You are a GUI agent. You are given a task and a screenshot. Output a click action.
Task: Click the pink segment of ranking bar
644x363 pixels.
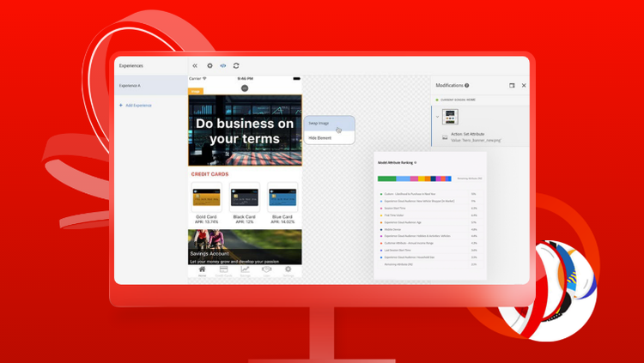tap(414, 178)
